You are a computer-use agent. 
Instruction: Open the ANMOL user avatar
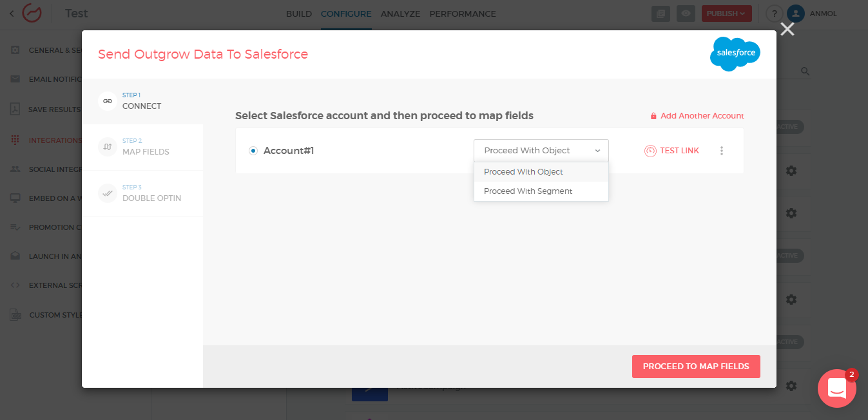coord(796,14)
